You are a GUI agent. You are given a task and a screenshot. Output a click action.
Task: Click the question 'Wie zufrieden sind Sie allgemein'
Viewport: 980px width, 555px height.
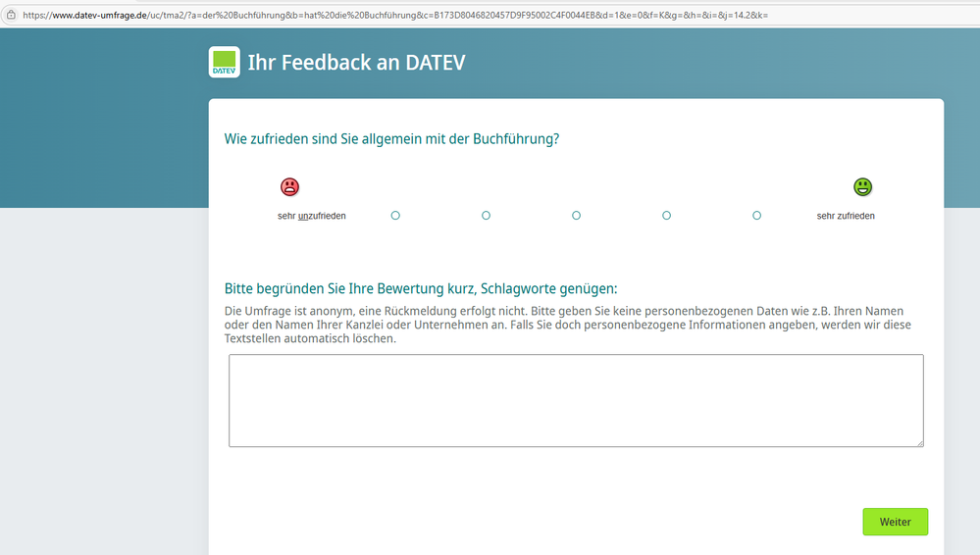click(391, 139)
